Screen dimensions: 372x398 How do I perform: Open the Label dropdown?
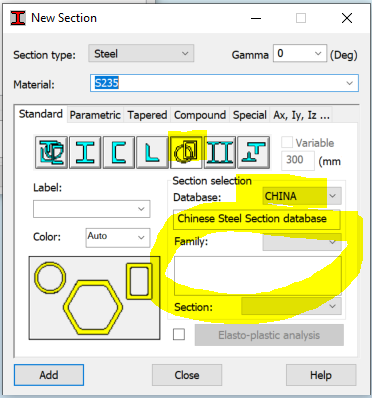click(92, 209)
